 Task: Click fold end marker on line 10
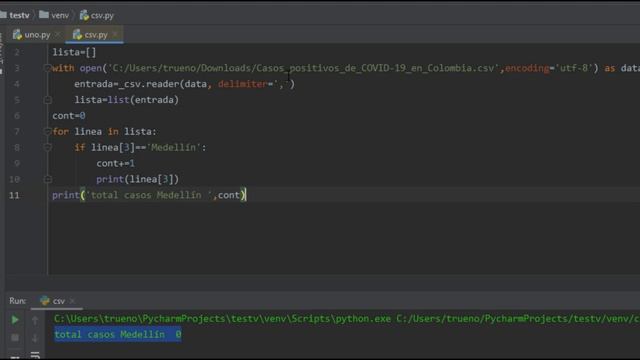pyautogui.click(x=47, y=179)
